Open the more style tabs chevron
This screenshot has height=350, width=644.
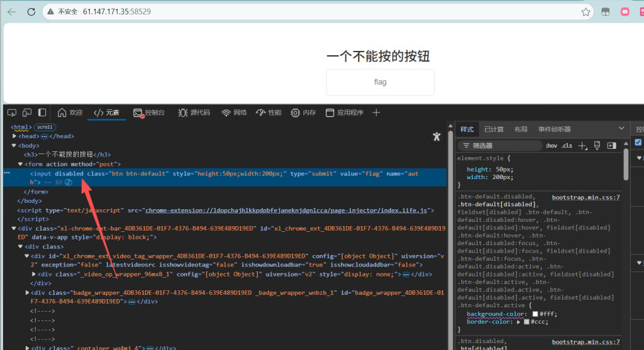click(621, 129)
